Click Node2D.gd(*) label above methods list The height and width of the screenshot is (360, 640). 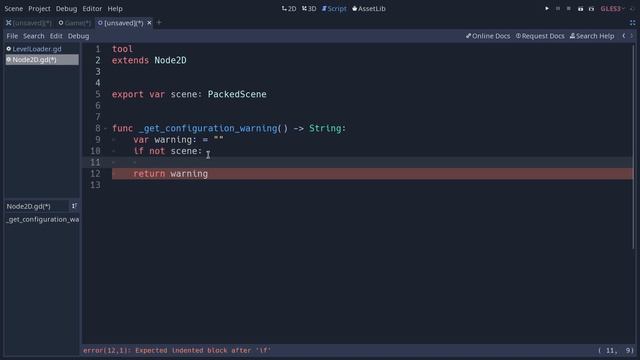(x=29, y=206)
